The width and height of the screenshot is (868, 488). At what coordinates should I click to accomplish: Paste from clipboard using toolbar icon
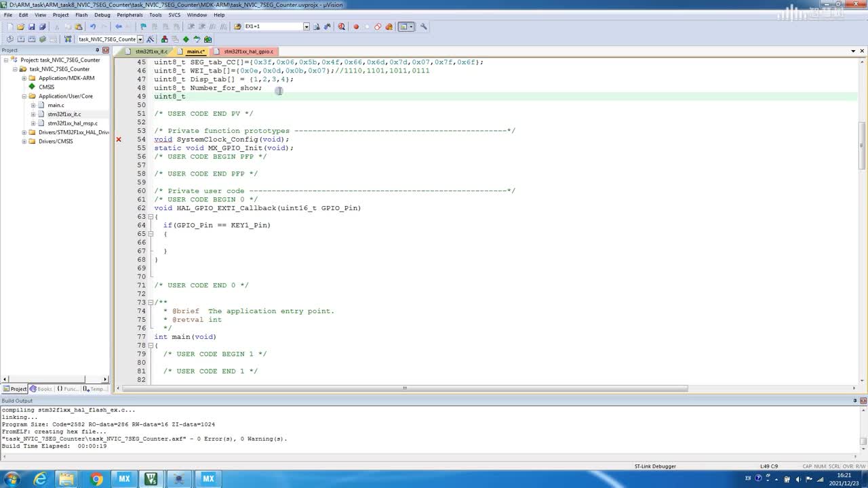point(79,26)
